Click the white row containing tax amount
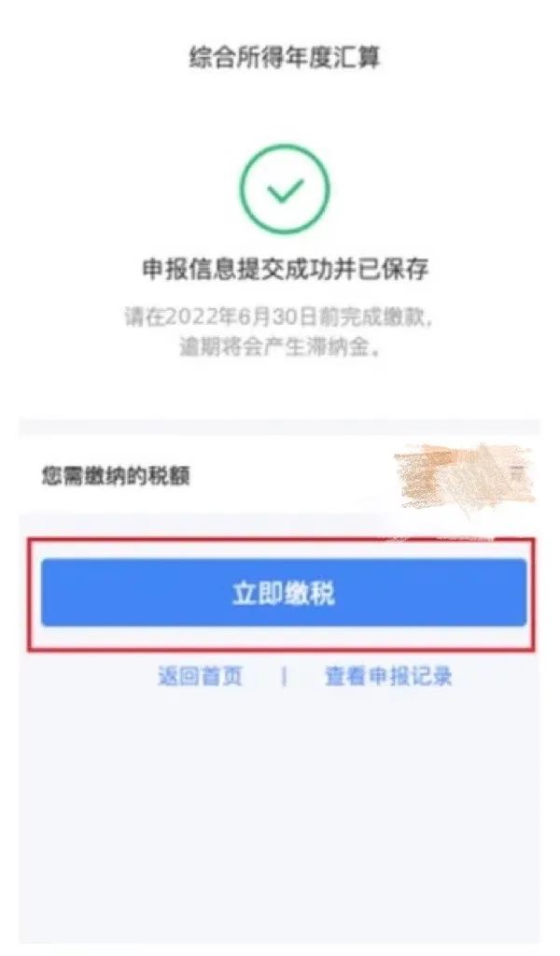This screenshot has height=956, width=560. (279, 475)
